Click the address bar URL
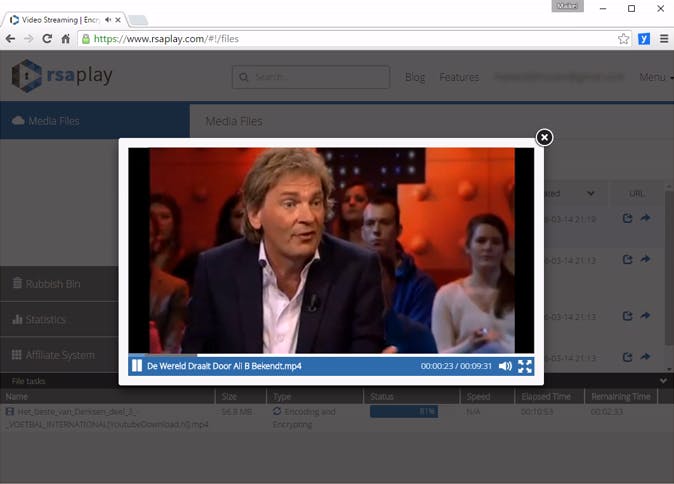Image resolution: width=674 pixels, height=484 pixels. tap(166, 39)
